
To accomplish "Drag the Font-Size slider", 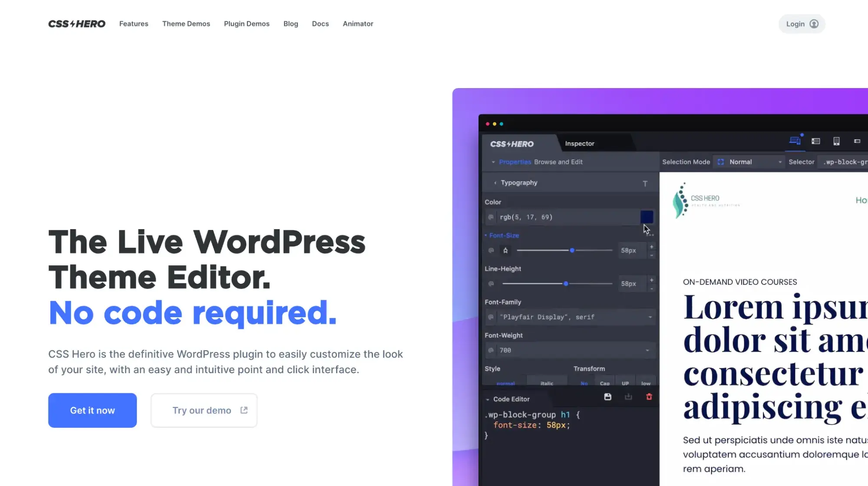I will coord(572,250).
